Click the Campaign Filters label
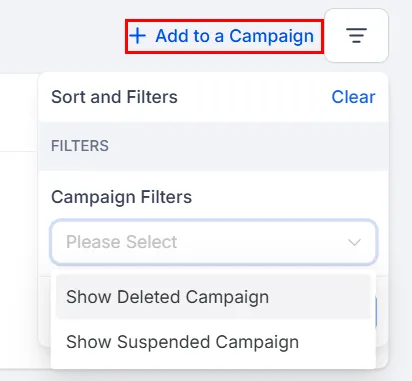Screen dimensions: 412x381 coord(122,197)
